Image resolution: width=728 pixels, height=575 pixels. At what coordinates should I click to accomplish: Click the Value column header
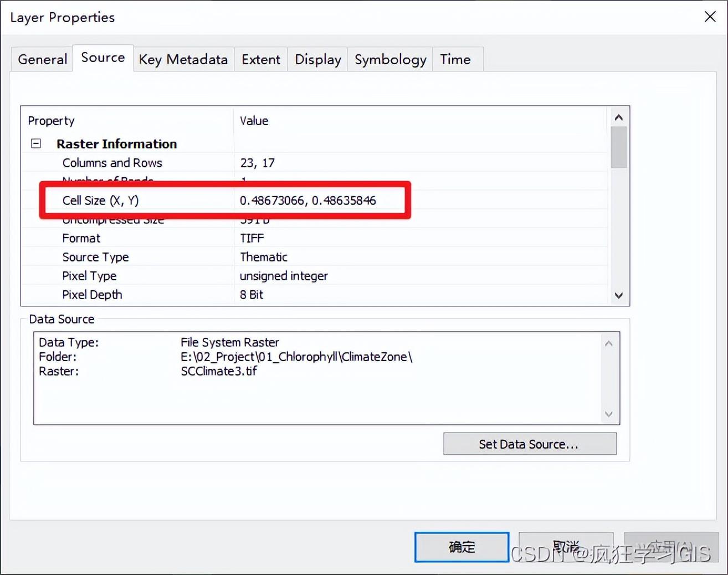254,121
